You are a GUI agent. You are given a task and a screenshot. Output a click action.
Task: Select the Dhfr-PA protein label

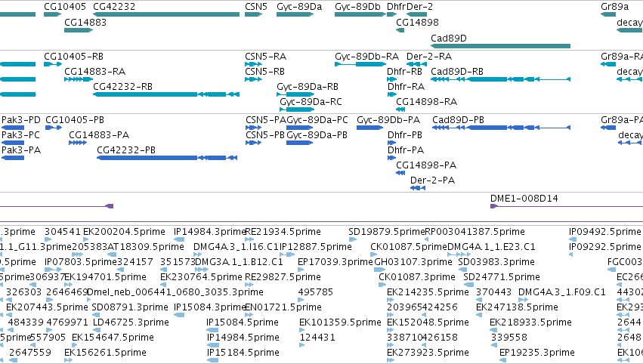click(x=406, y=150)
